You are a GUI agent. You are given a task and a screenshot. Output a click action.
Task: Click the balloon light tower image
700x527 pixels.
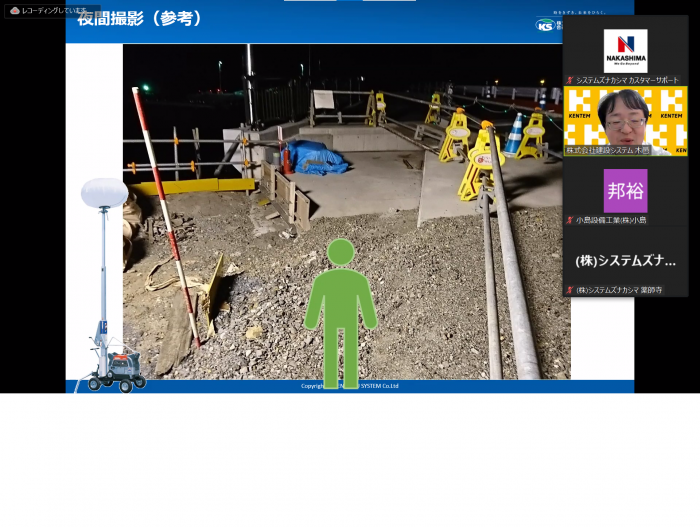[110, 285]
